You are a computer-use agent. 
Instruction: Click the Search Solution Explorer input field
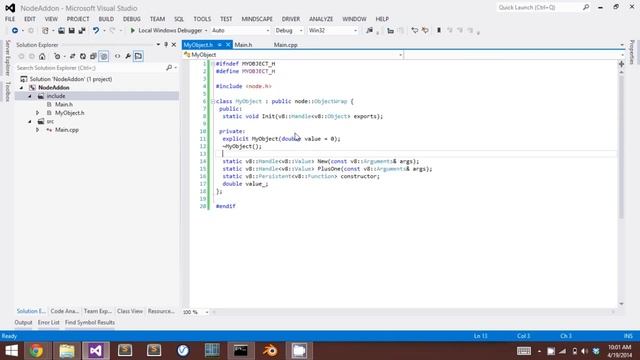90,68
